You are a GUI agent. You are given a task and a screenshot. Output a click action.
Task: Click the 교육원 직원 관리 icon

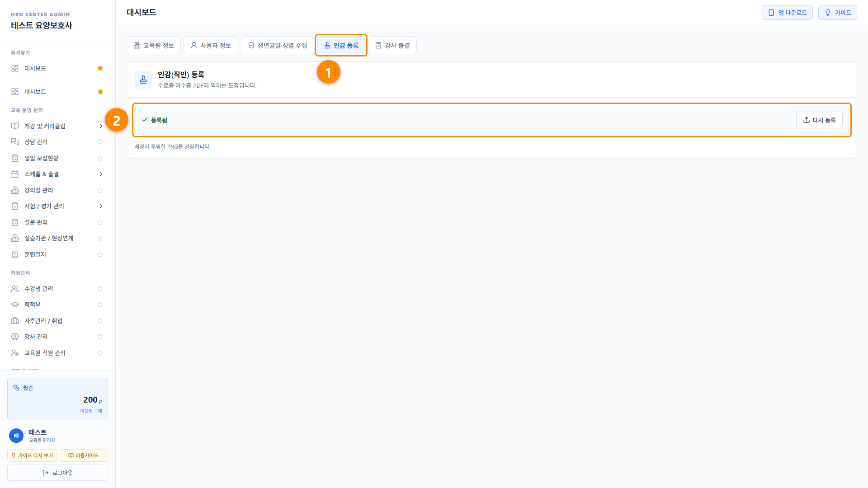click(x=15, y=353)
